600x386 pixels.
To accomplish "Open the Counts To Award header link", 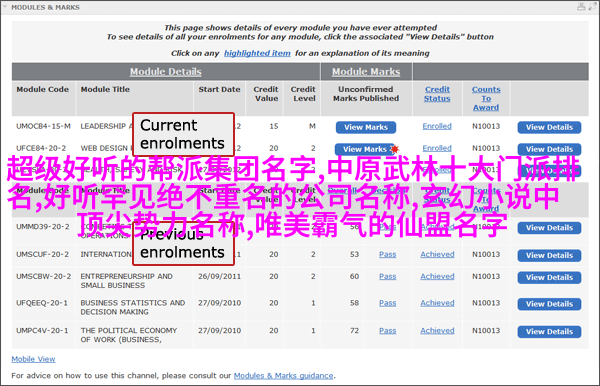I will coord(486,98).
